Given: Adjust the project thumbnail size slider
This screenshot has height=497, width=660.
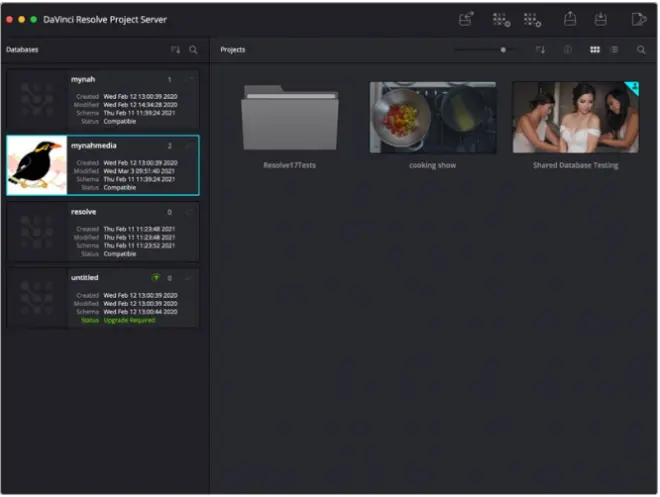Looking at the screenshot, I should pos(503,50).
